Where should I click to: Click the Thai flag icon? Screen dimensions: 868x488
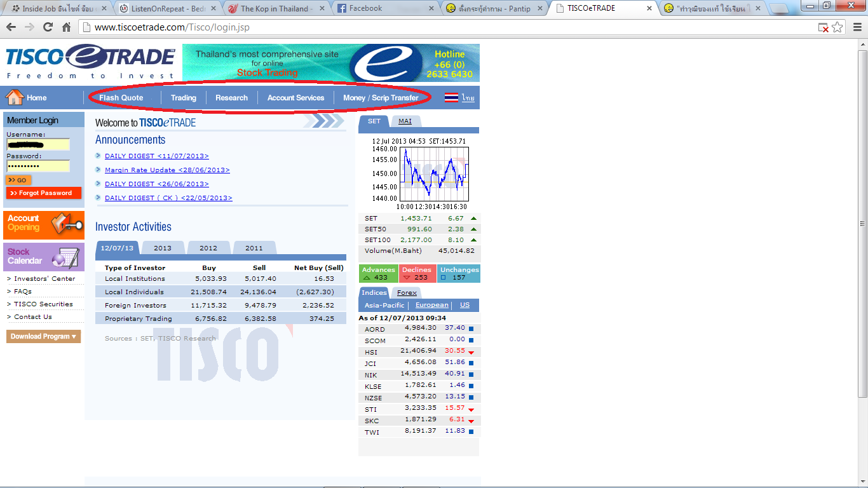click(x=451, y=98)
